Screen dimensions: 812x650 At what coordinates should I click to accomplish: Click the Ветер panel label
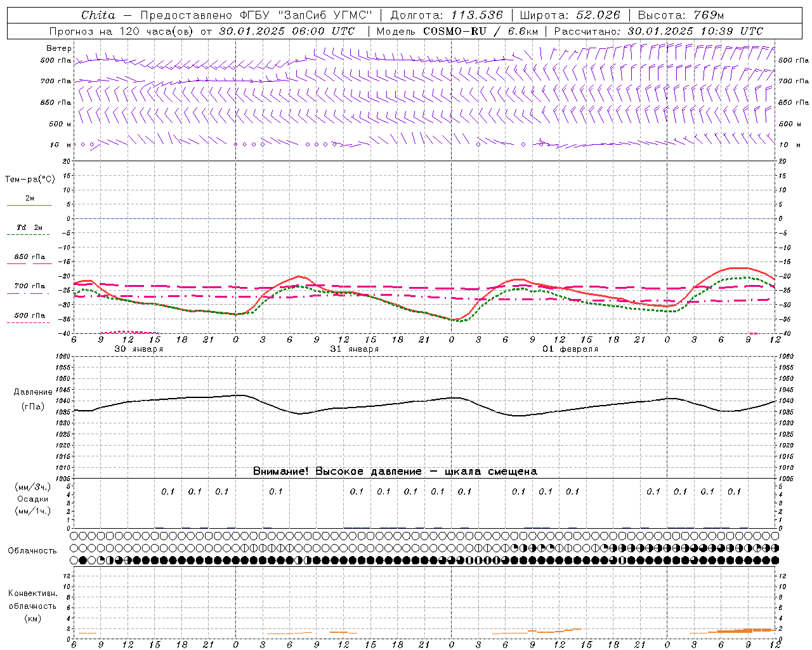(x=59, y=48)
